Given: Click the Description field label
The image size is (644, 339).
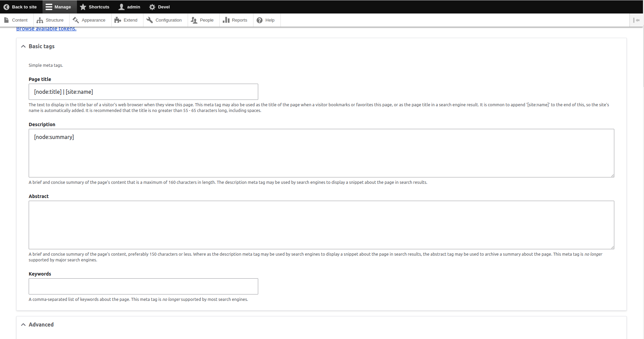Looking at the screenshot, I should [42, 124].
